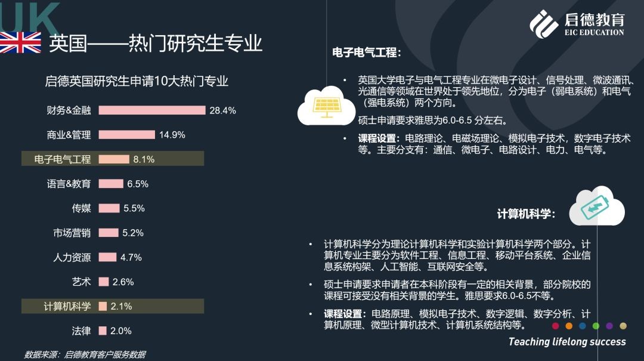
Task: Click the red dot at bottom right
Action: (556, 326)
